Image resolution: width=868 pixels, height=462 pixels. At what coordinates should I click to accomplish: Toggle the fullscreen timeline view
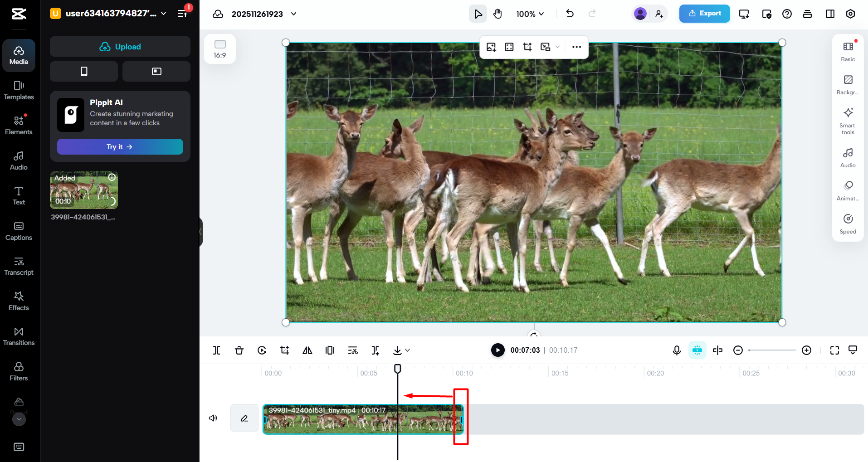pyautogui.click(x=834, y=350)
